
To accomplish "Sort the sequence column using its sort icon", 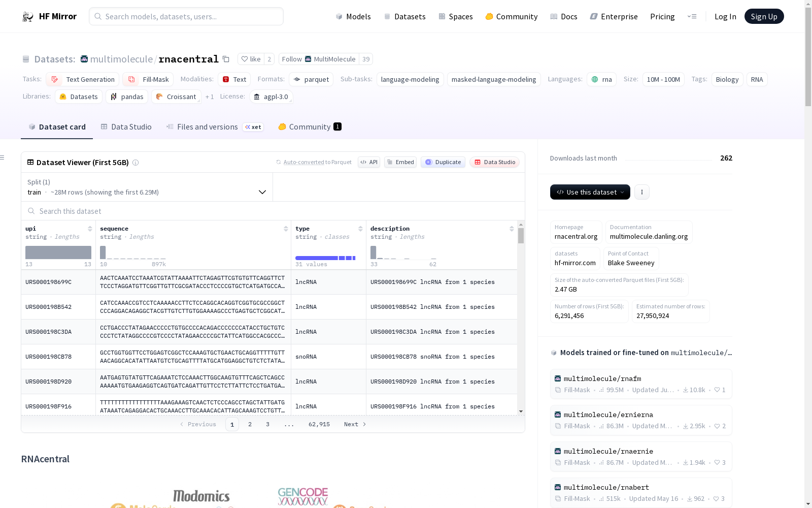I will (286, 229).
